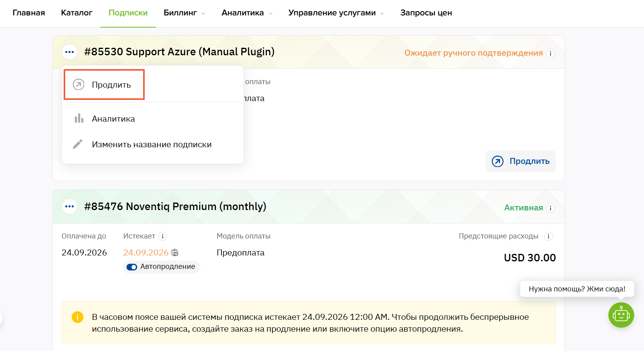This screenshot has width=644, height=351.
Task: Click 'Нужна помощь? Жми сюда!' help bubble
Action: pyautogui.click(x=577, y=289)
